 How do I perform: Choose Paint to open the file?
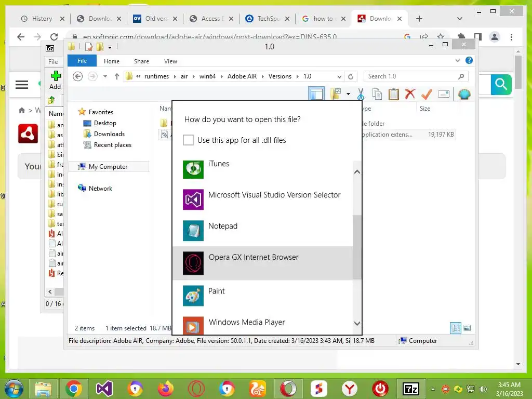click(x=262, y=296)
